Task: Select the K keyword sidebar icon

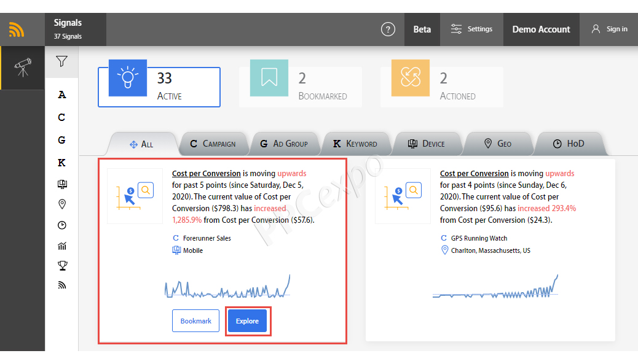Action: click(62, 163)
